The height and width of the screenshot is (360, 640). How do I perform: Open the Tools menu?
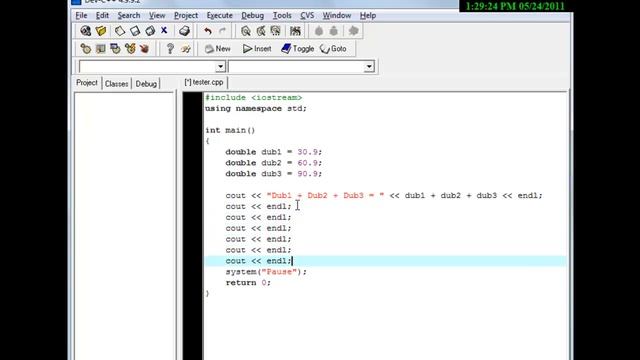(x=282, y=16)
